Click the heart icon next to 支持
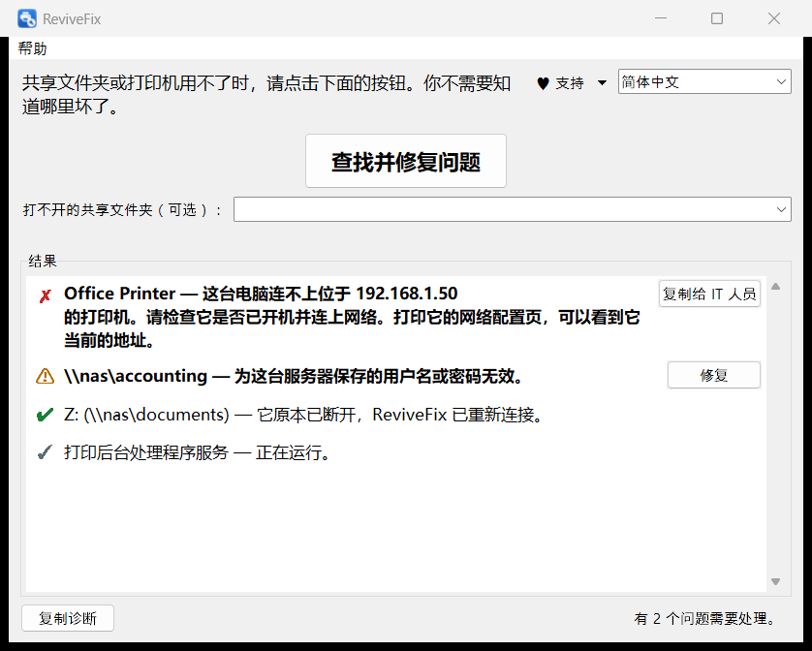 point(543,83)
